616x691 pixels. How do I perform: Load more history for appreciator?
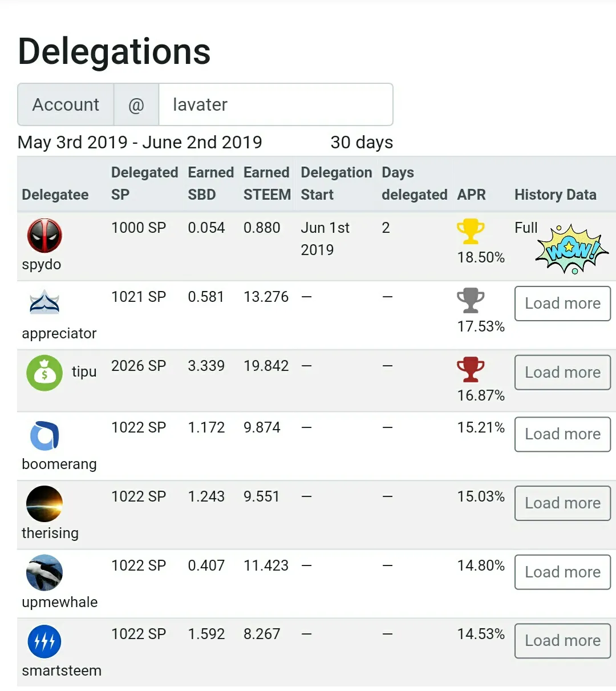pyautogui.click(x=562, y=304)
